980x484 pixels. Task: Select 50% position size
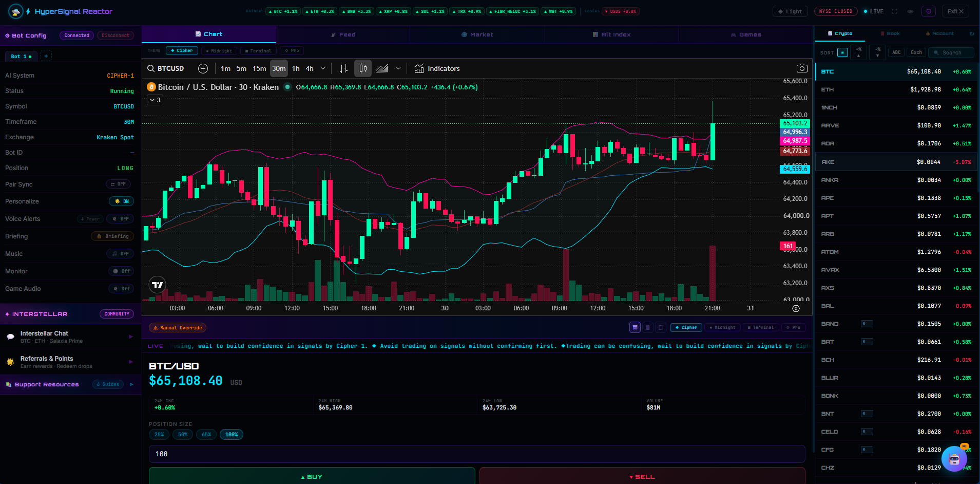(183, 435)
